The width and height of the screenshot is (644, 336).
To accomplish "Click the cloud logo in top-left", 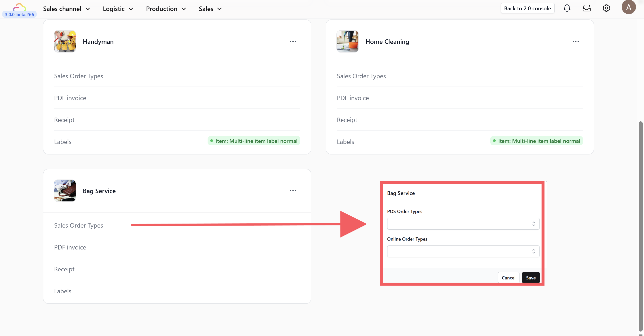I will tap(19, 7).
